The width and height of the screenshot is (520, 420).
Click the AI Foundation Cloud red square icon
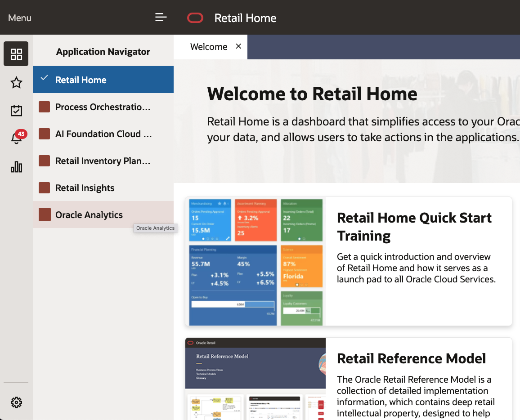point(45,134)
